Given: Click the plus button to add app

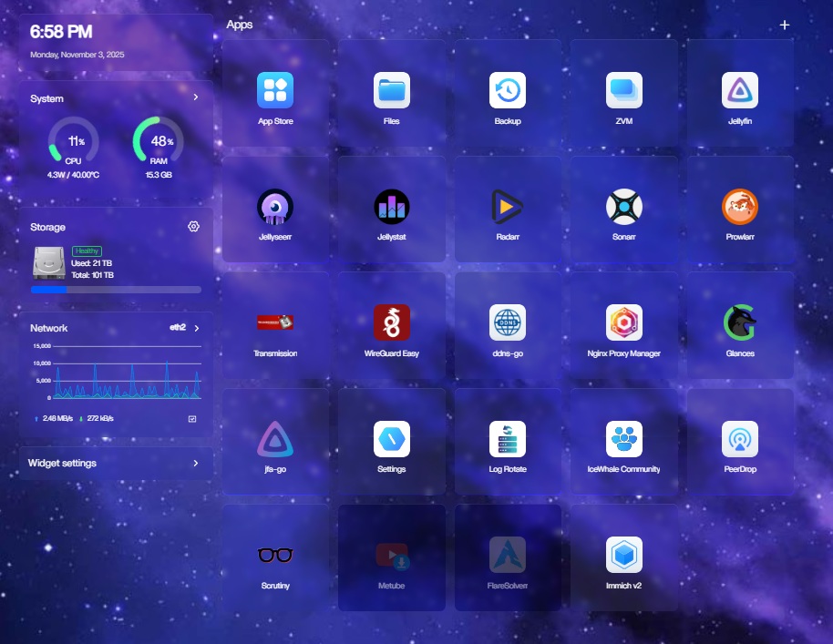Looking at the screenshot, I should point(785,26).
